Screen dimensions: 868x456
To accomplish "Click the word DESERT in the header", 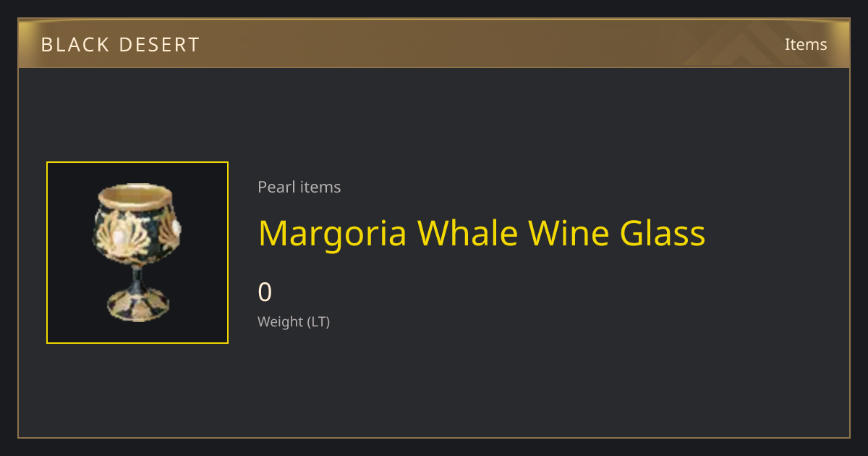I will coord(159,45).
